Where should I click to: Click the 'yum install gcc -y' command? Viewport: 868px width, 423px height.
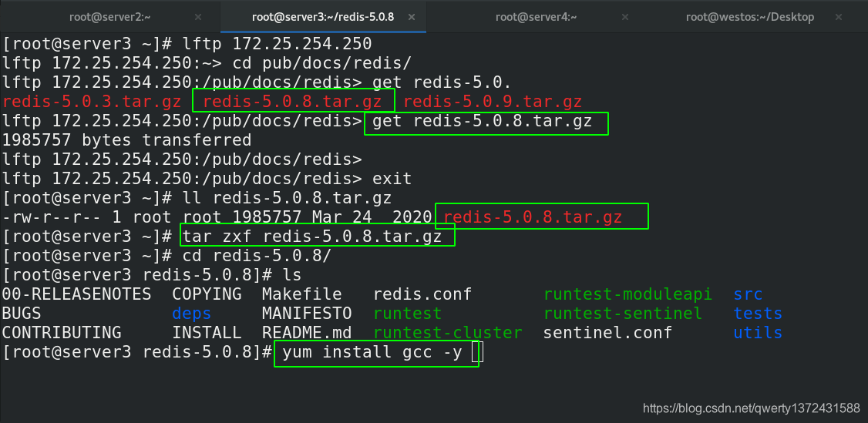(x=372, y=352)
